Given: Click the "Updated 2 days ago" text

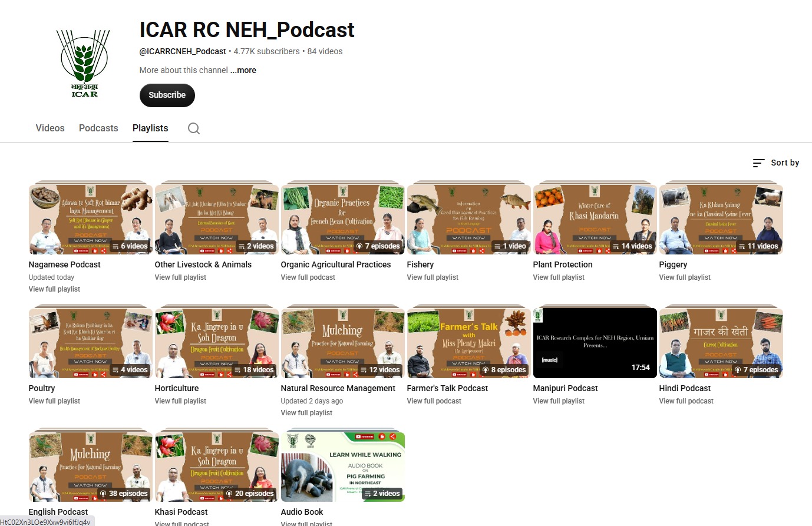Looking at the screenshot, I should click(x=312, y=401).
